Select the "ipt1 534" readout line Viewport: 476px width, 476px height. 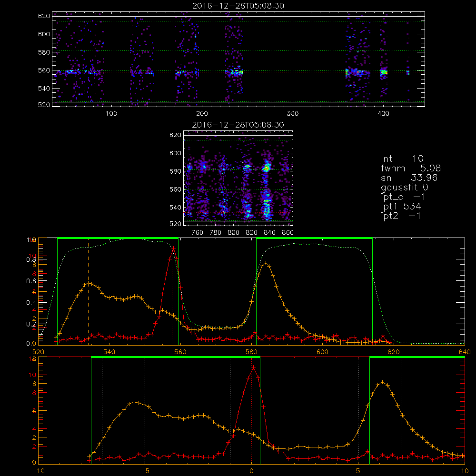(401, 207)
